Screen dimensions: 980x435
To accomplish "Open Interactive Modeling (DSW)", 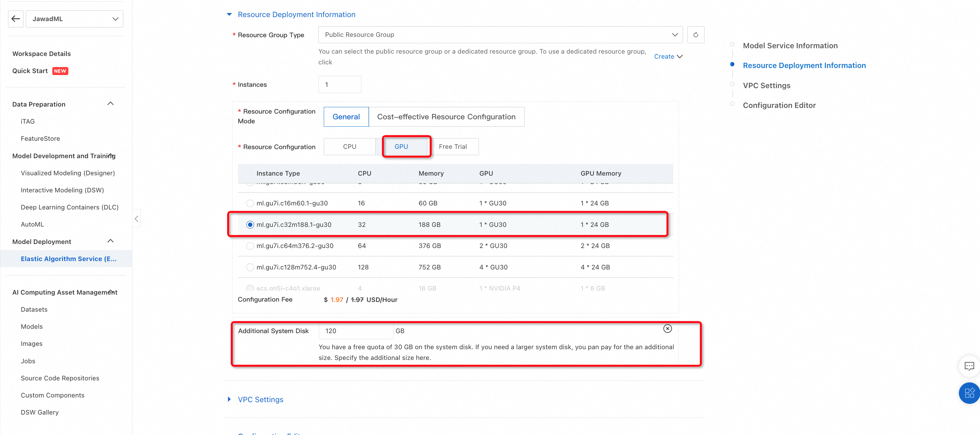I will pos(62,190).
